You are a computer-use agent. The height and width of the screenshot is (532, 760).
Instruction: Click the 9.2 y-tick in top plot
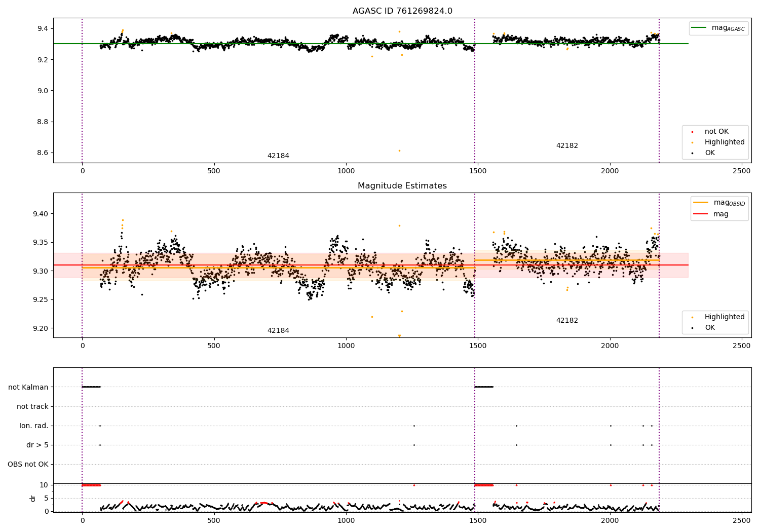tap(43, 60)
